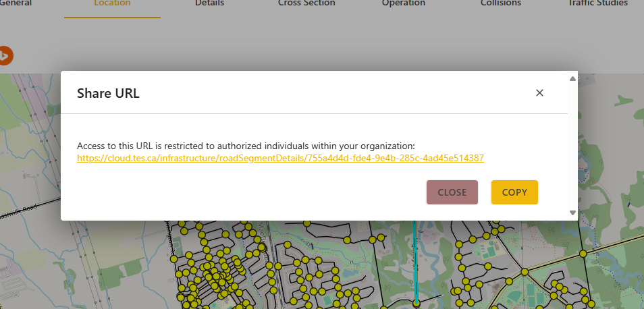
Task: Open the General tab
Action: point(16,3)
